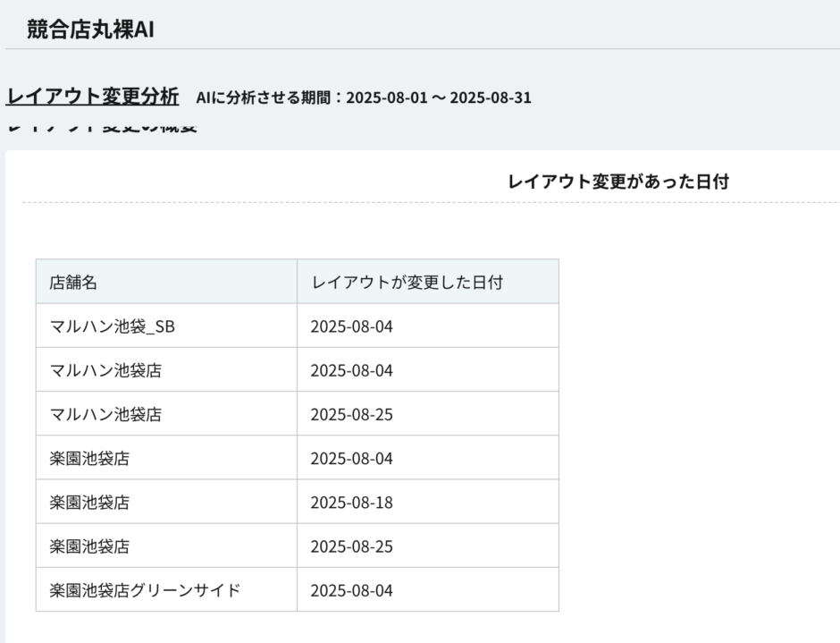Image resolution: width=840 pixels, height=643 pixels.
Task: Click the AIに分析させる期間 date range text
Action: [x=364, y=97]
